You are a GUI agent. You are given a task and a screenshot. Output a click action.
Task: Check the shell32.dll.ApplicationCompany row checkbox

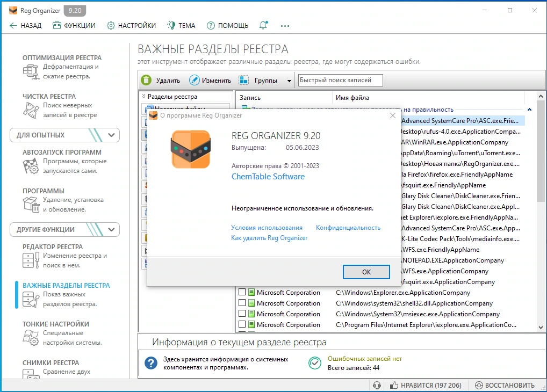(242, 303)
